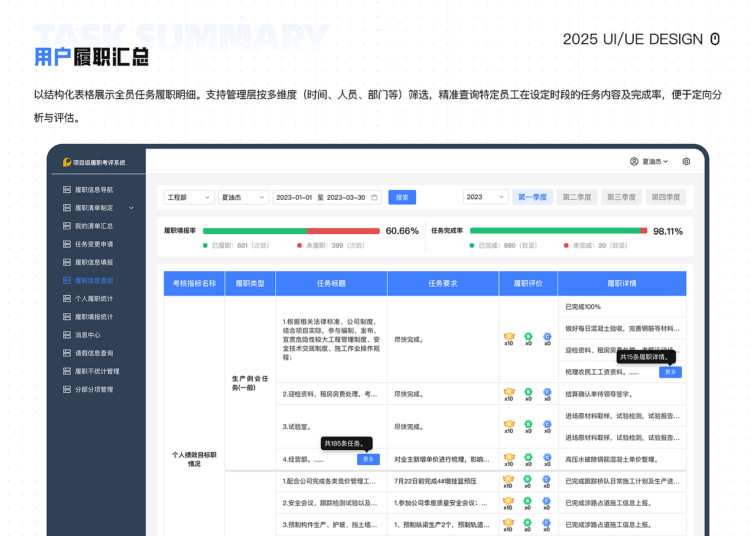This screenshot has height=536, width=756.
Task: Click the 履职信息填报 sidebar icon
Action: click(67, 262)
